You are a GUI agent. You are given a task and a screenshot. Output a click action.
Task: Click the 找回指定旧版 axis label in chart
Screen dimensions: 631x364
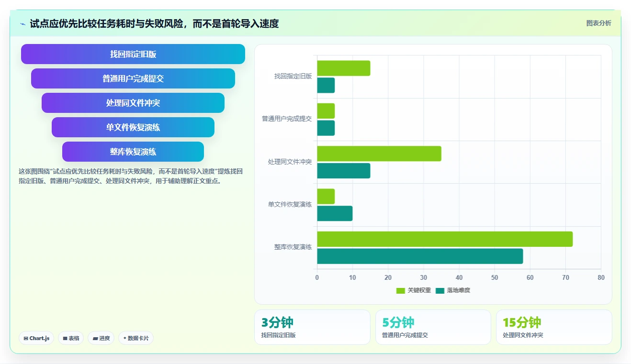[x=293, y=76]
